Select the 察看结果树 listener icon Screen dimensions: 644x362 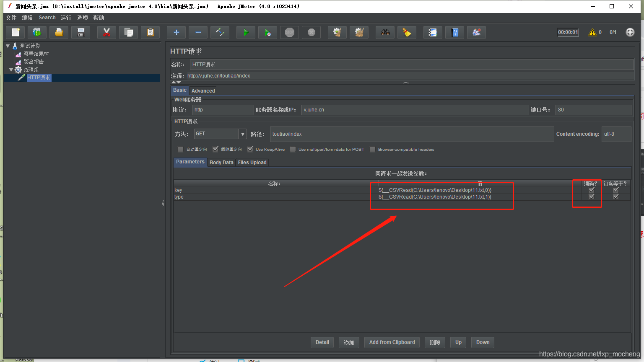[18, 54]
